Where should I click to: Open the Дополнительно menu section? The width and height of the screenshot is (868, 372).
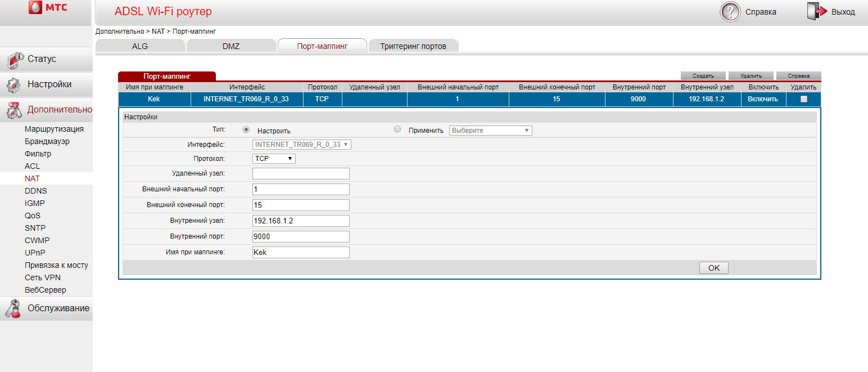click(60, 110)
